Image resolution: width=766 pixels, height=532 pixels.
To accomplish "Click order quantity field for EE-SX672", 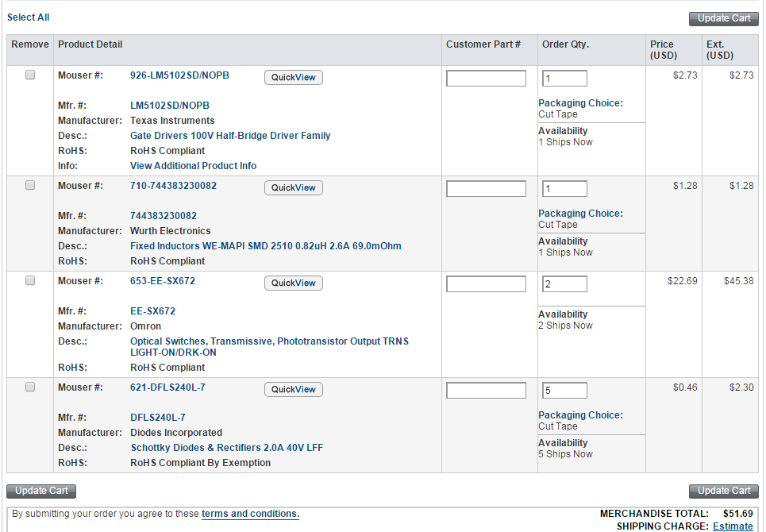I will point(564,284).
